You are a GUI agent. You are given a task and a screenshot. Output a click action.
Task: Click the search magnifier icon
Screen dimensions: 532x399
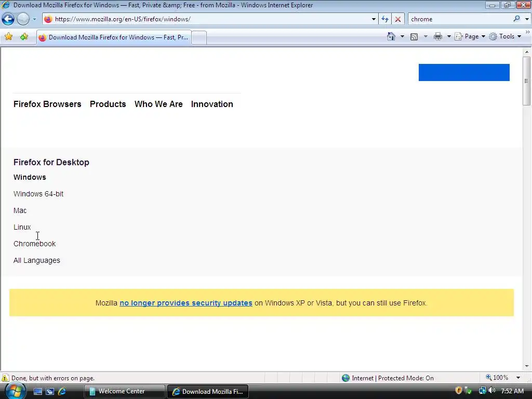(516, 19)
